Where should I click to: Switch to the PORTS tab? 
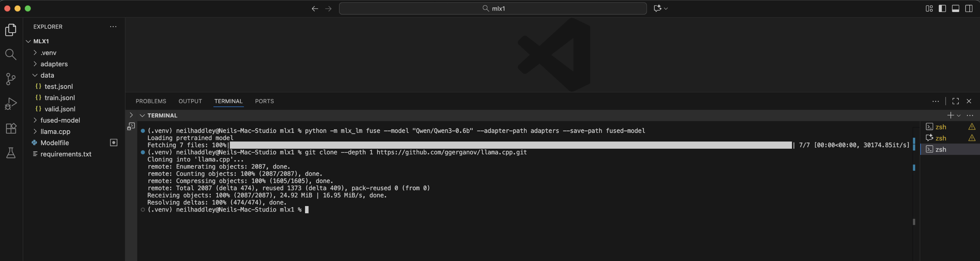(265, 101)
